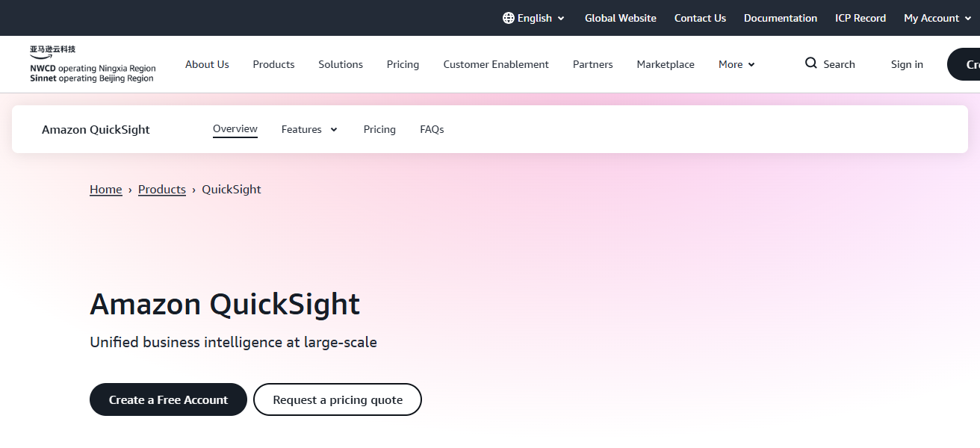The height and width of the screenshot is (448, 980).
Task: Expand the My Account dropdown
Action: pyautogui.click(x=937, y=18)
